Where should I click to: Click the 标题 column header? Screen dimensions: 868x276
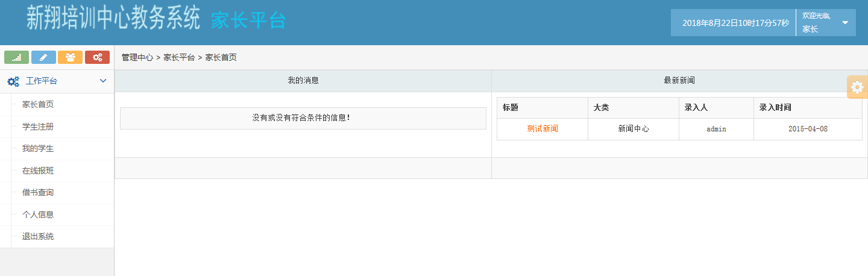click(x=511, y=108)
